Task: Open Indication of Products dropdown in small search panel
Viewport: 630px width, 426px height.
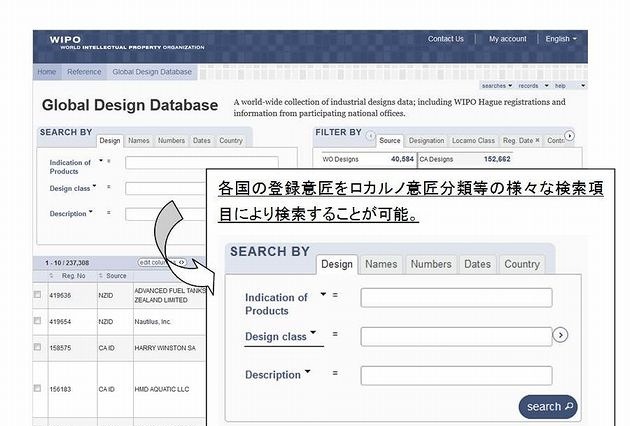Action: pos(101,161)
